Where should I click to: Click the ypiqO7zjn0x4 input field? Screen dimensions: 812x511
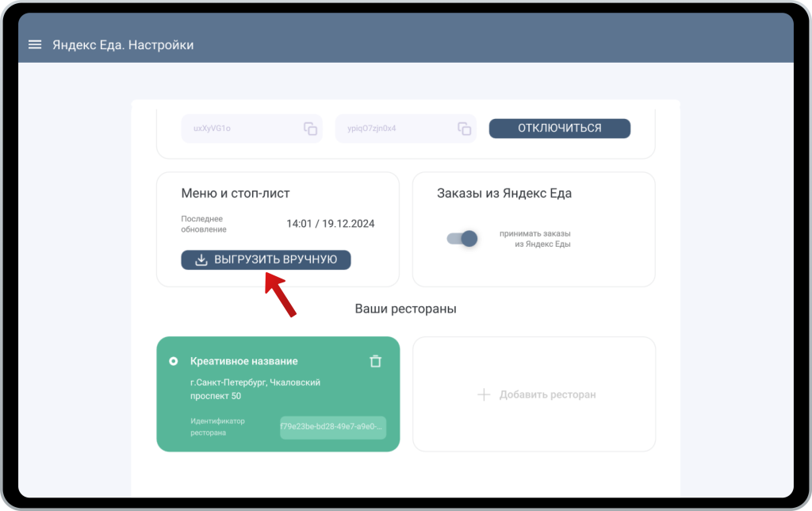click(x=405, y=129)
